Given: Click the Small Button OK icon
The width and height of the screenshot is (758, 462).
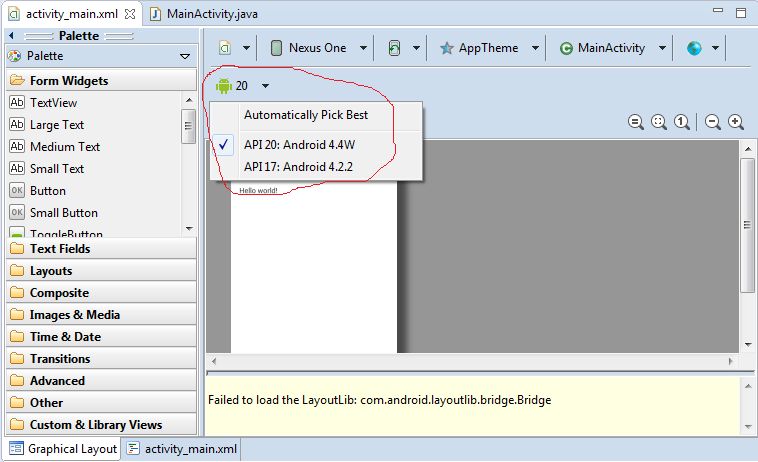Looking at the screenshot, I should tap(17, 212).
